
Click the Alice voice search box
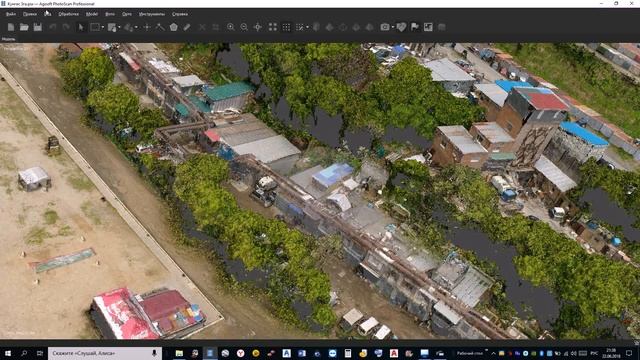[105, 353]
